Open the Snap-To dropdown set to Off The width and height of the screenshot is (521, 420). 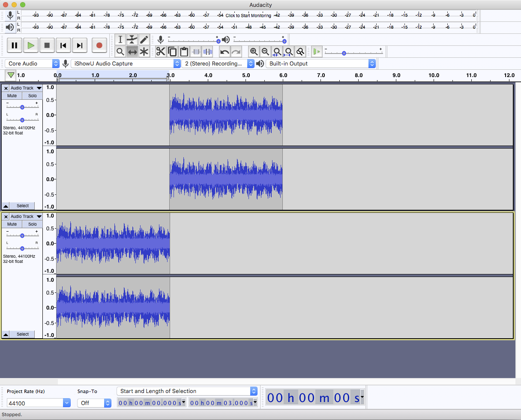[94, 402]
